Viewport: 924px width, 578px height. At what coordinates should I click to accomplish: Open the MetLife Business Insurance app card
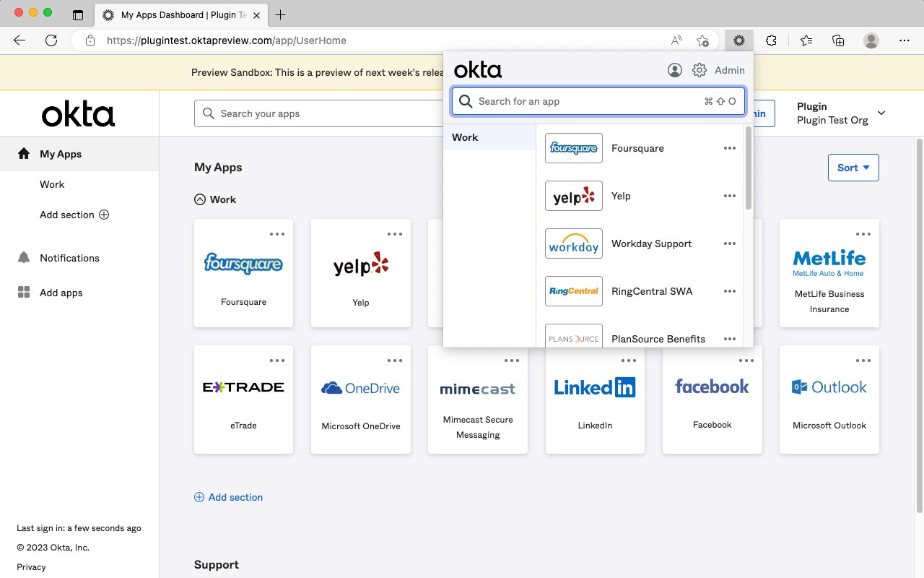tap(829, 273)
